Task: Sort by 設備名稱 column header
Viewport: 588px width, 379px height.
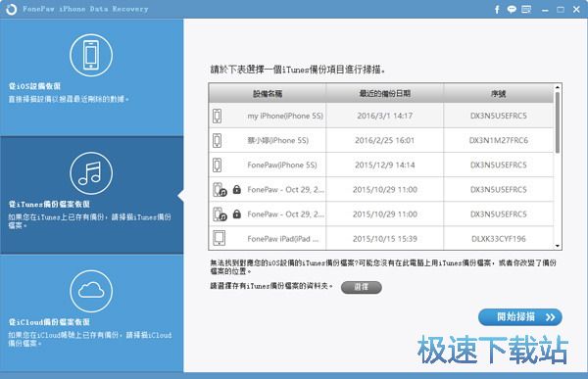Action: point(268,93)
